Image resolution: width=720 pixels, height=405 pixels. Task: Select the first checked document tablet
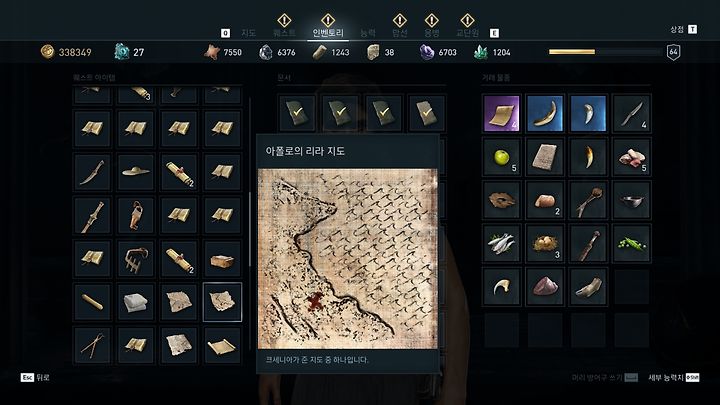tap(297, 113)
